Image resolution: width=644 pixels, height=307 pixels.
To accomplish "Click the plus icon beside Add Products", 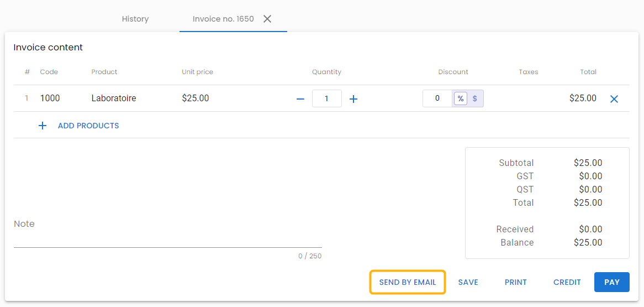I will tap(43, 126).
